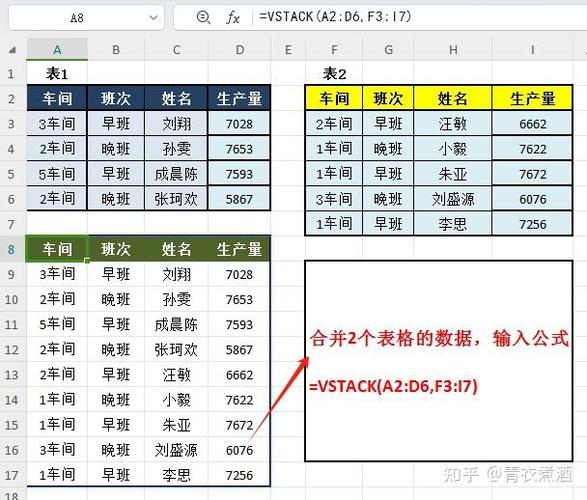Click cell 李思 in row 17

point(176,475)
